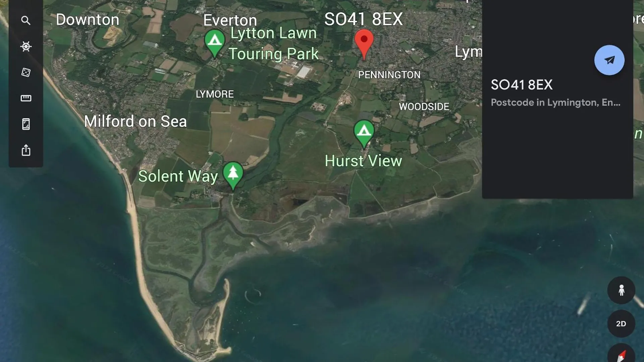Screen dimensions: 644x362
Task: Activate the Street View pegman button
Action: pos(621,290)
